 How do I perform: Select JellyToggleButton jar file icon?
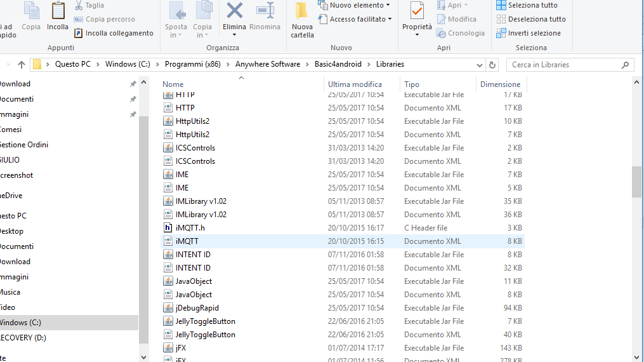168,321
